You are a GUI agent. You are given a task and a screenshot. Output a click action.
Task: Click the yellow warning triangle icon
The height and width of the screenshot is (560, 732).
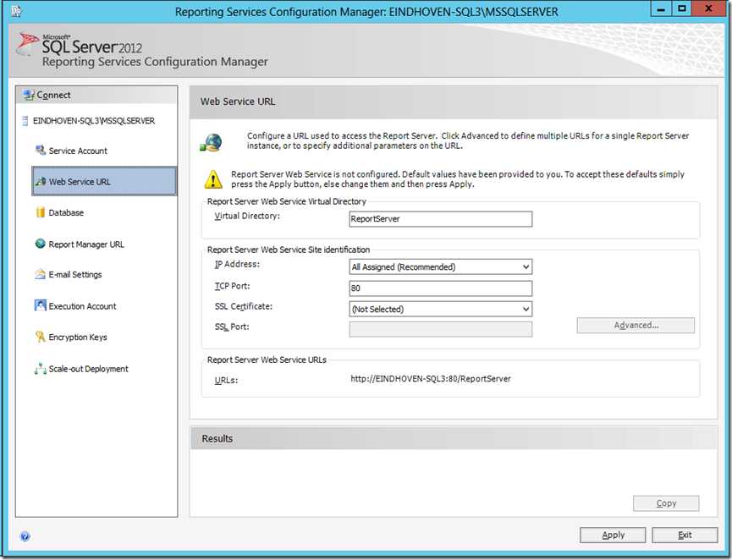213,179
